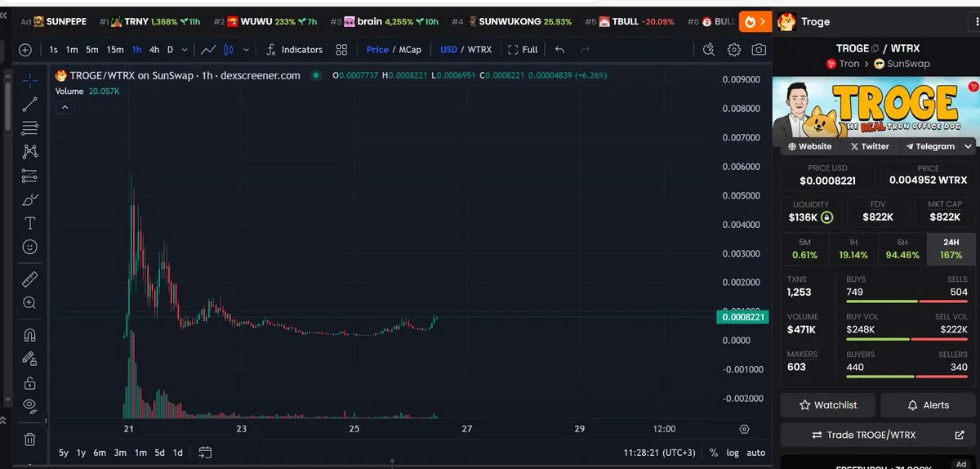This screenshot has height=469, width=980.
Task: Expand more social links chevron
Action: click(969, 146)
